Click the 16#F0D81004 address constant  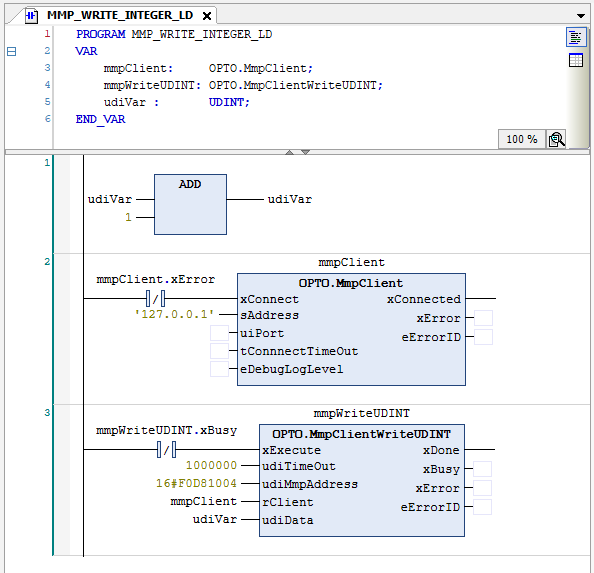[196, 483]
